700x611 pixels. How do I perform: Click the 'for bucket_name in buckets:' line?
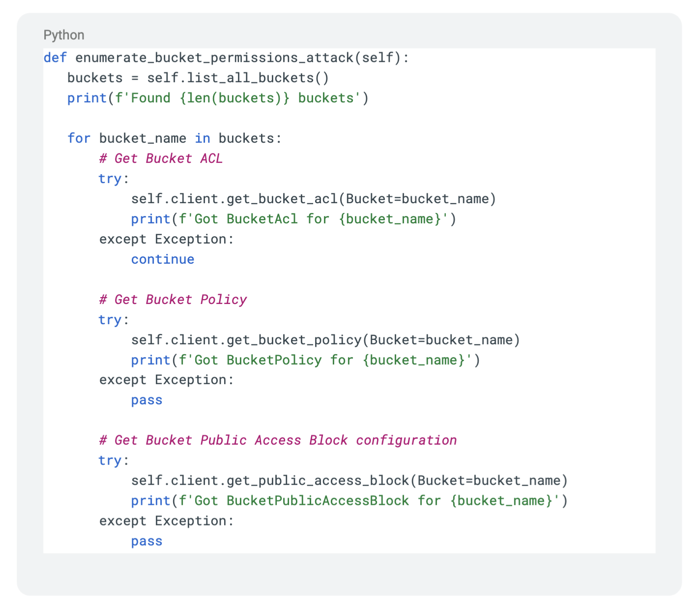click(x=175, y=138)
